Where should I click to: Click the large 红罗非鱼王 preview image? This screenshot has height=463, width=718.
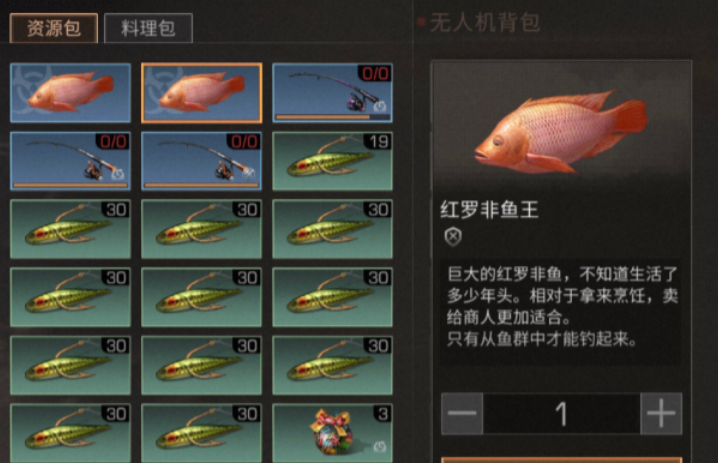[x=561, y=131]
